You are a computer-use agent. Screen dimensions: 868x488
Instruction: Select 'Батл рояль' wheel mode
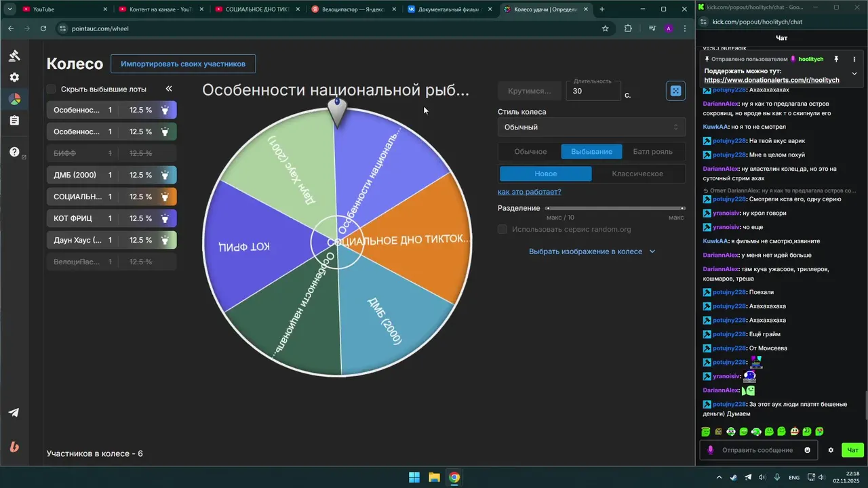pos(652,152)
